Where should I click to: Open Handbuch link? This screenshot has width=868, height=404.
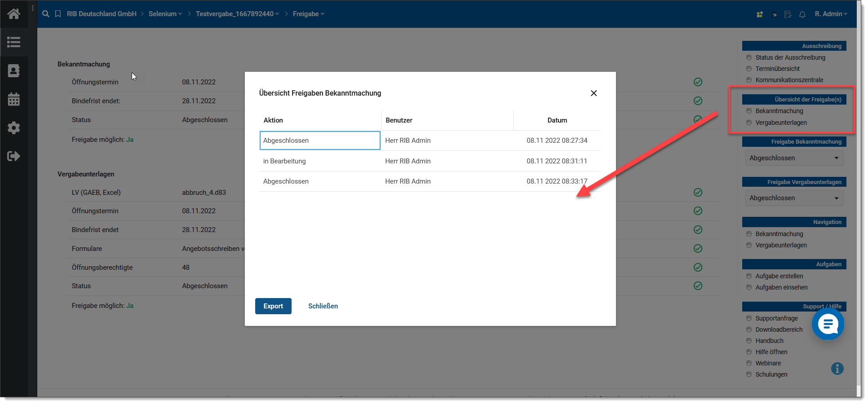click(x=770, y=341)
